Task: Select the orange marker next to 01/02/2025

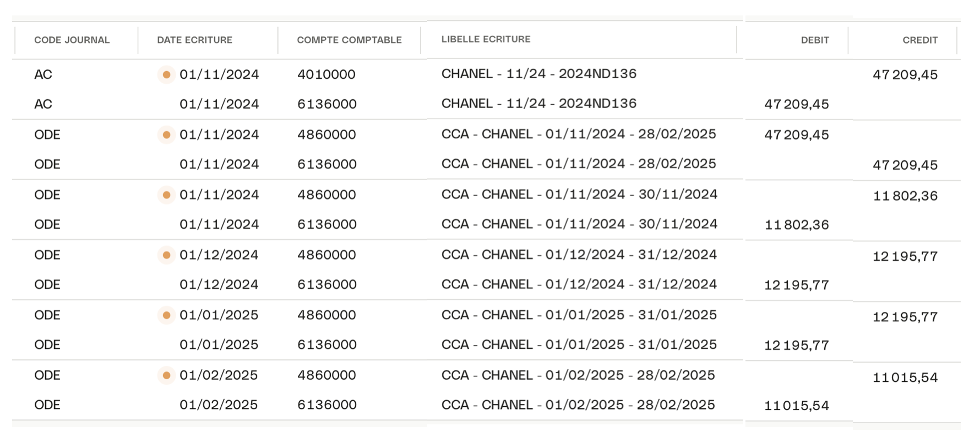Action: pos(166,375)
